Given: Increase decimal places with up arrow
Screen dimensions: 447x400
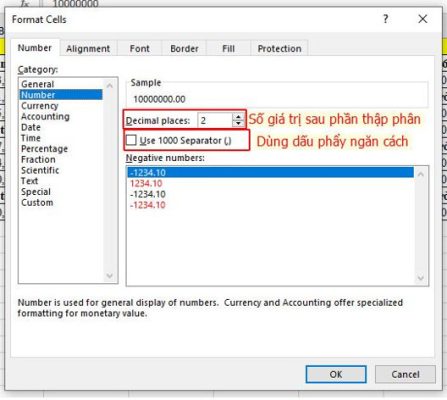Looking at the screenshot, I should [x=238, y=117].
